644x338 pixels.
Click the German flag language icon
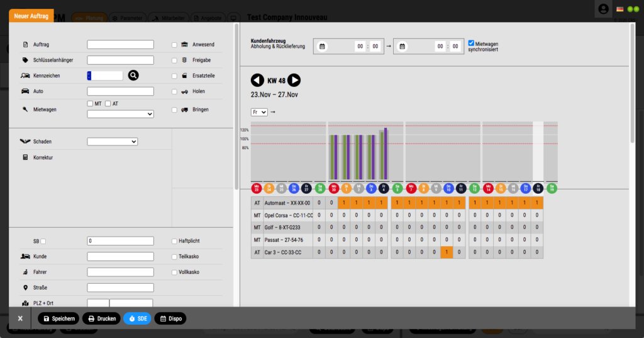[620, 9]
